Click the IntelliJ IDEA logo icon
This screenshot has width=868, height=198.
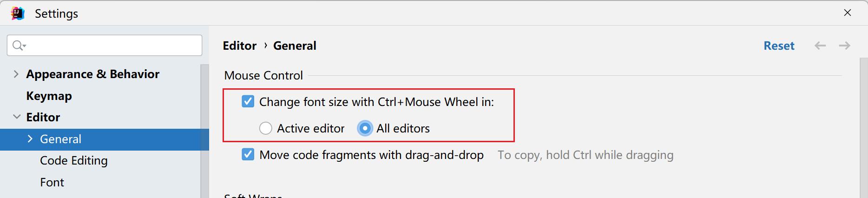click(x=18, y=13)
